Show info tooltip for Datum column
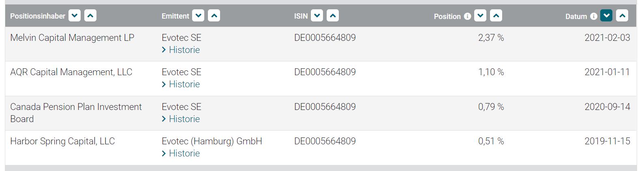Screen dimensions: 644x171 coord(593,16)
